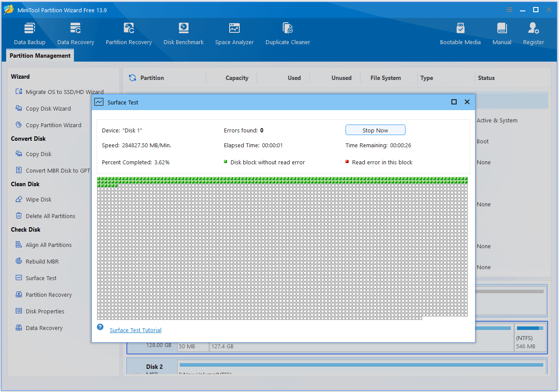Click the green 'Disk block without read error' legend square
This screenshot has height=392, width=559.
click(x=226, y=162)
